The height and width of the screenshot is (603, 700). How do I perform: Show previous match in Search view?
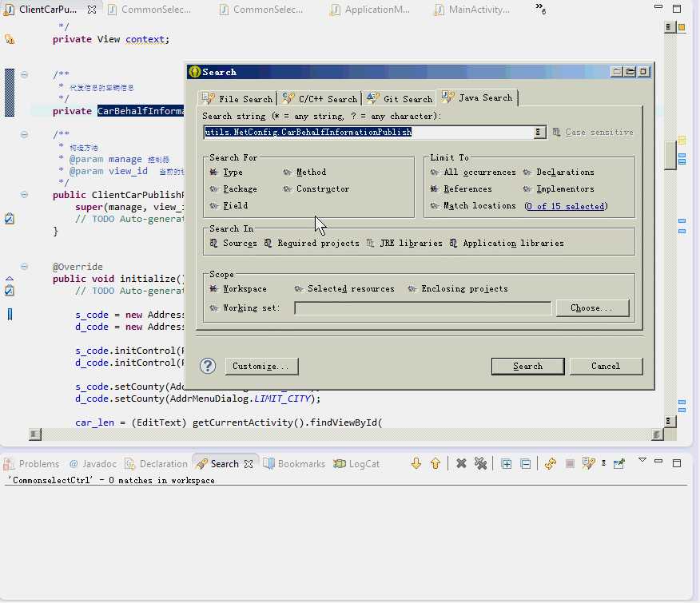coord(436,463)
